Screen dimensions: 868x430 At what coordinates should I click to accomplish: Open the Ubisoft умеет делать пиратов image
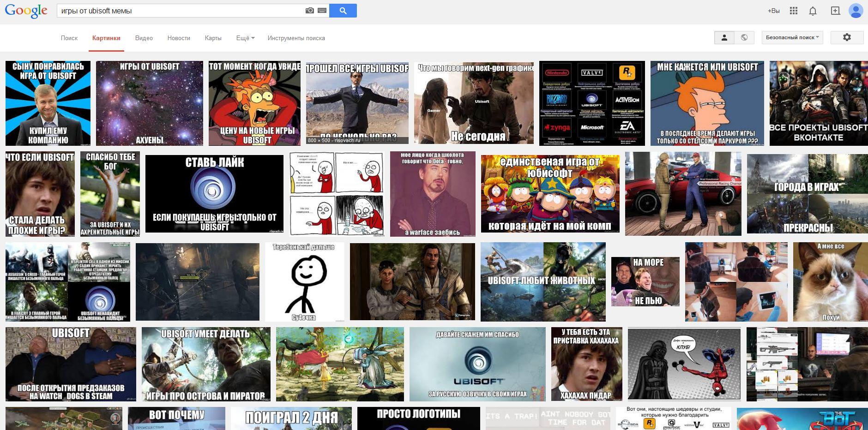[206, 364]
